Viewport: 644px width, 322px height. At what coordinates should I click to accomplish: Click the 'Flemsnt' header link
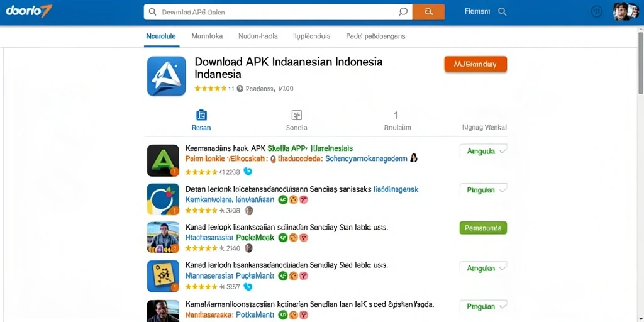[477, 12]
